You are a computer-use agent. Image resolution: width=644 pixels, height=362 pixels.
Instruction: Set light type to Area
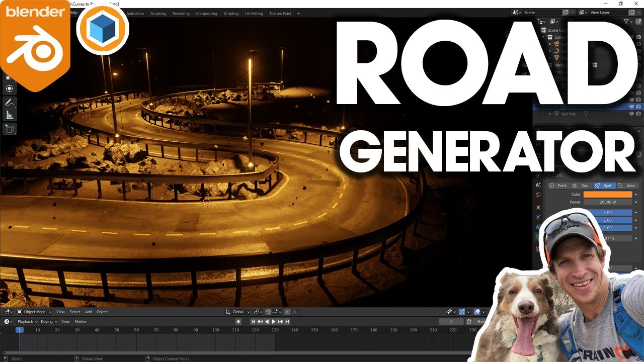coord(627,186)
